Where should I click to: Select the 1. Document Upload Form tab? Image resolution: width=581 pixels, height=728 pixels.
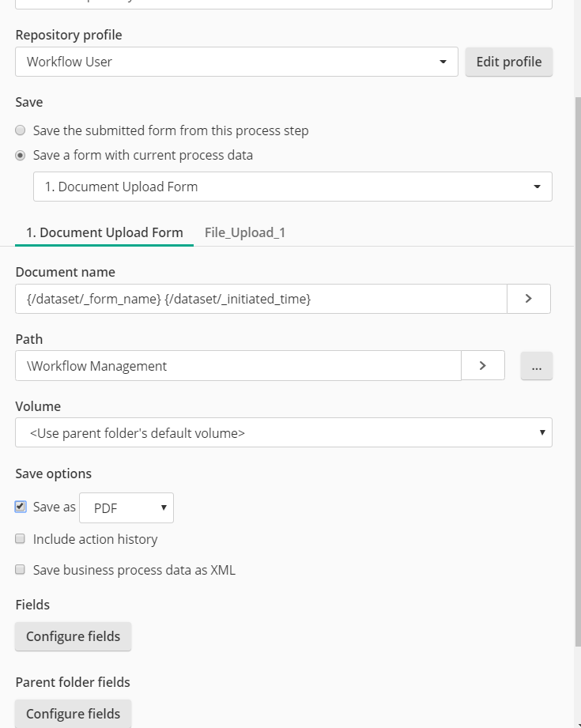(x=104, y=232)
